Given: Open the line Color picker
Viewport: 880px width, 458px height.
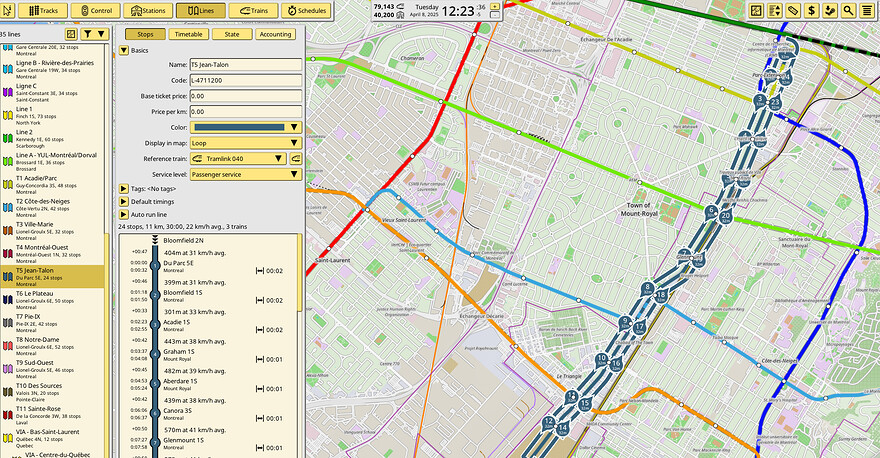Looking at the screenshot, I should click(246, 127).
